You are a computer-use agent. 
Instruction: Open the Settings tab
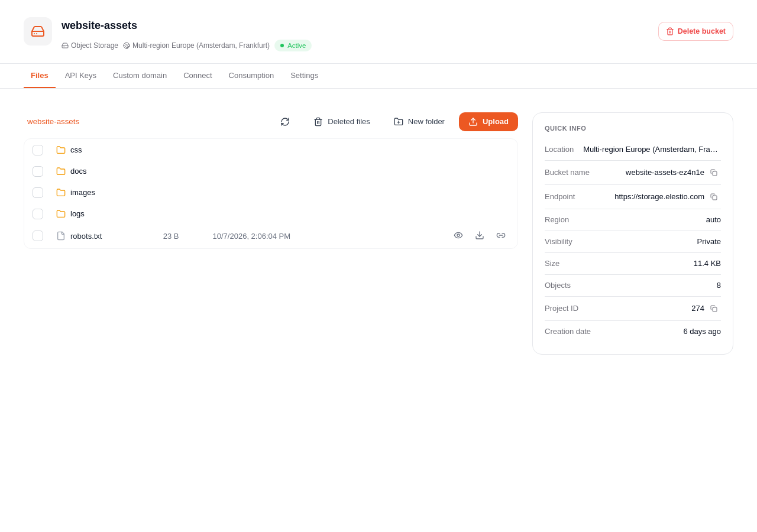(304, 76)
